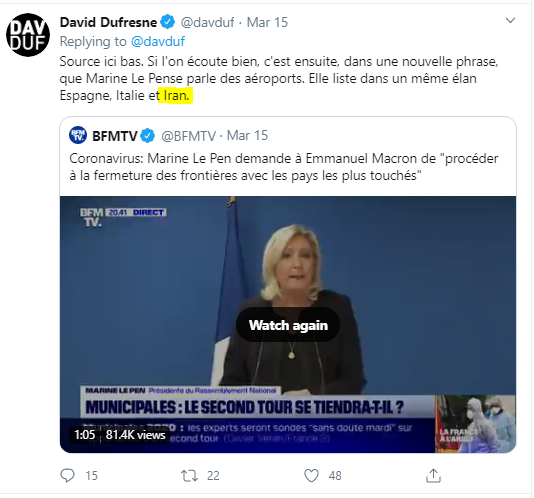Click the Marine Le Pen video thumbnail
534x498 pixels.
(x=288, y=324)
